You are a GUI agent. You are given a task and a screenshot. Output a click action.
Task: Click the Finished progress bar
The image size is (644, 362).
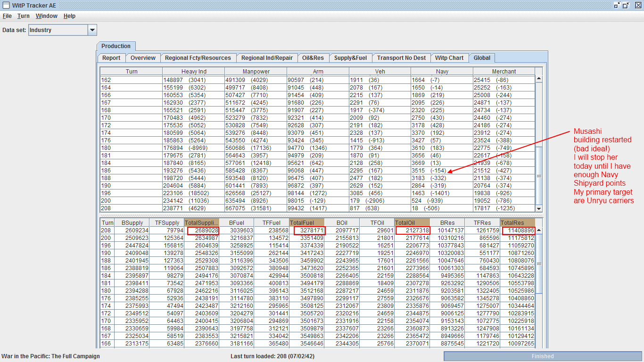542,356
